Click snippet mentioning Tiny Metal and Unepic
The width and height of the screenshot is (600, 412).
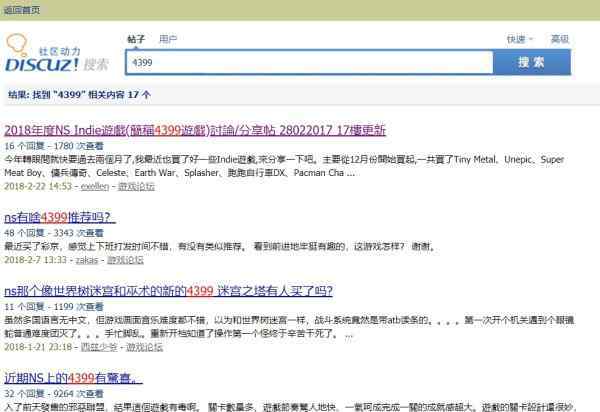[x=284, y=166]
